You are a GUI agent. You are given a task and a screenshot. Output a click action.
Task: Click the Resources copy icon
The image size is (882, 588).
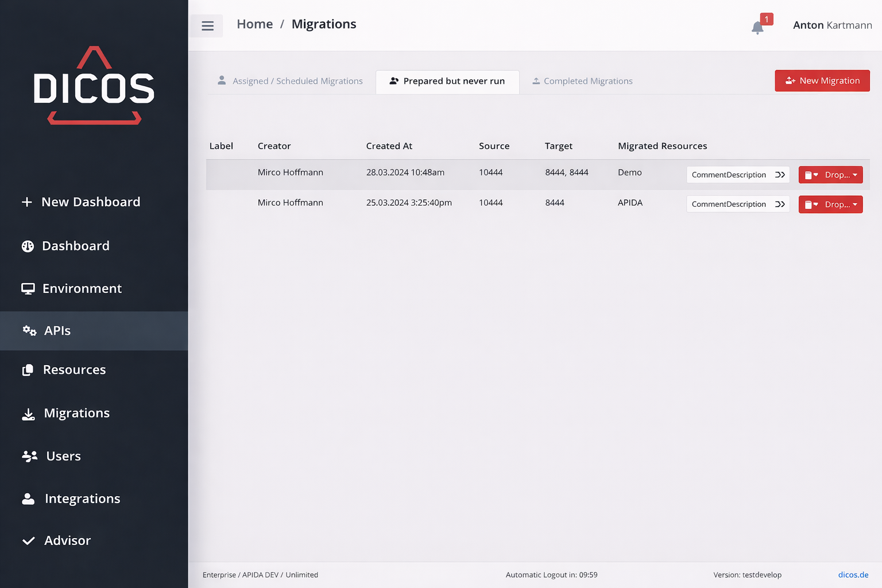click(x=28, y=370)
